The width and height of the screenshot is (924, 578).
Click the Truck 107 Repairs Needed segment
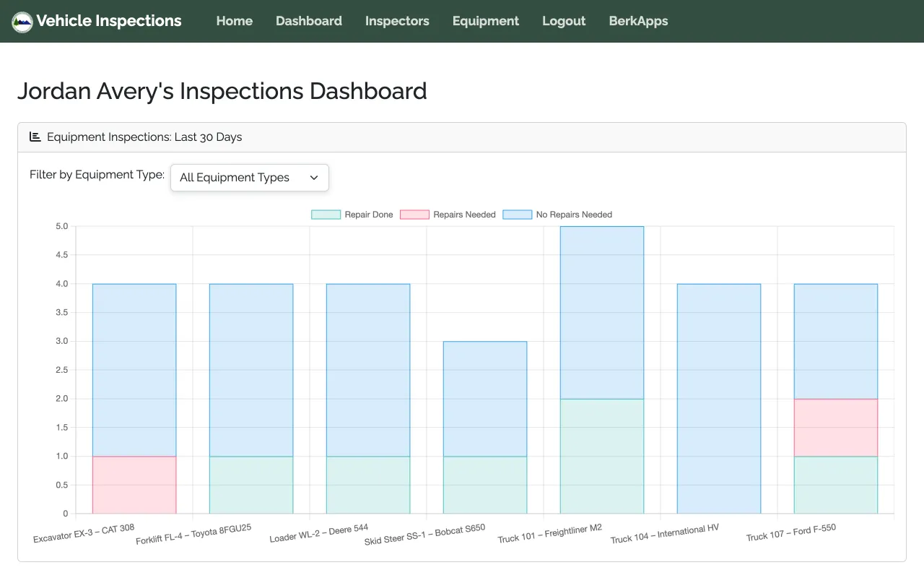coord(836,428)
